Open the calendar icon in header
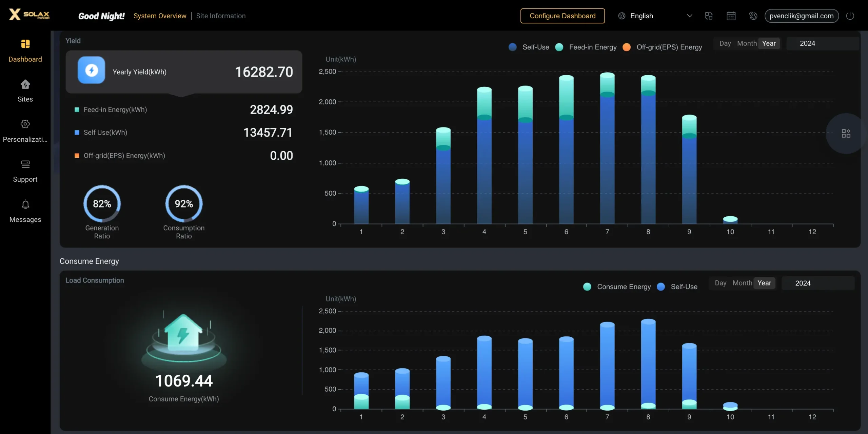Viewport: 868px width, 434px height. pos(731,16)
